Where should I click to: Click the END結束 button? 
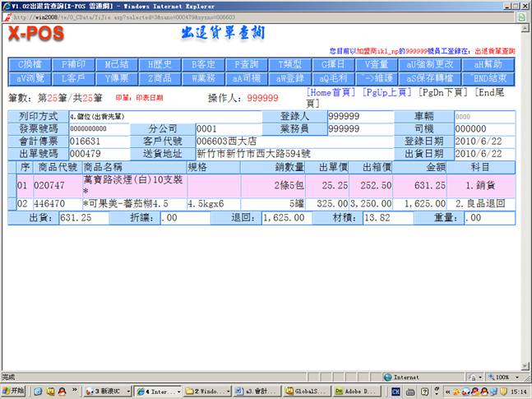[x=493, y=77]
